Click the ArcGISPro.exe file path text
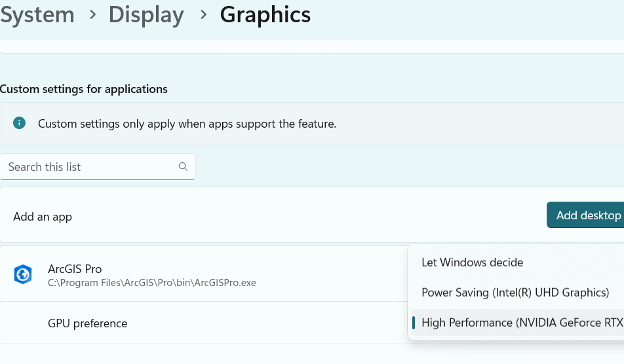624x364 pixels. click(x=151, y=283)
